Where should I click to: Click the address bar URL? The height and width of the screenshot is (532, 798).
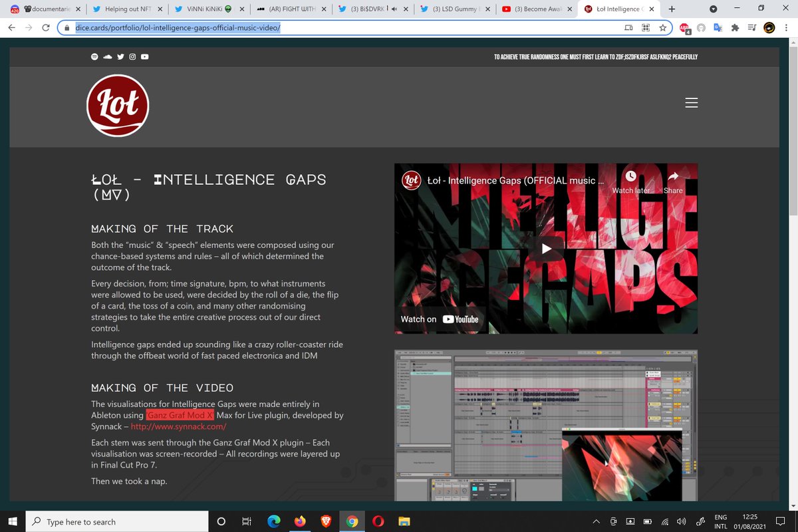tap(178, 28)
